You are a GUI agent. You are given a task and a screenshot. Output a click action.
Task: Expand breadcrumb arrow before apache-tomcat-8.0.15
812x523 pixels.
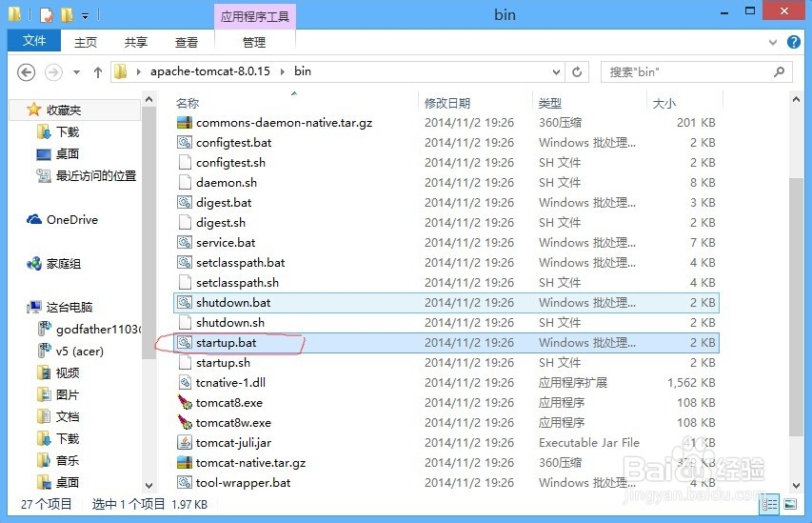pos(139,72)
